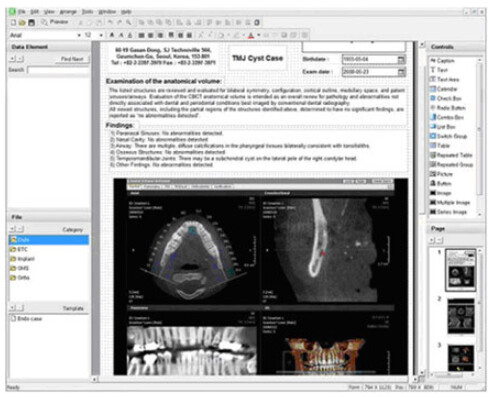Open the Arial font name dropdown

tap(79, 35)
